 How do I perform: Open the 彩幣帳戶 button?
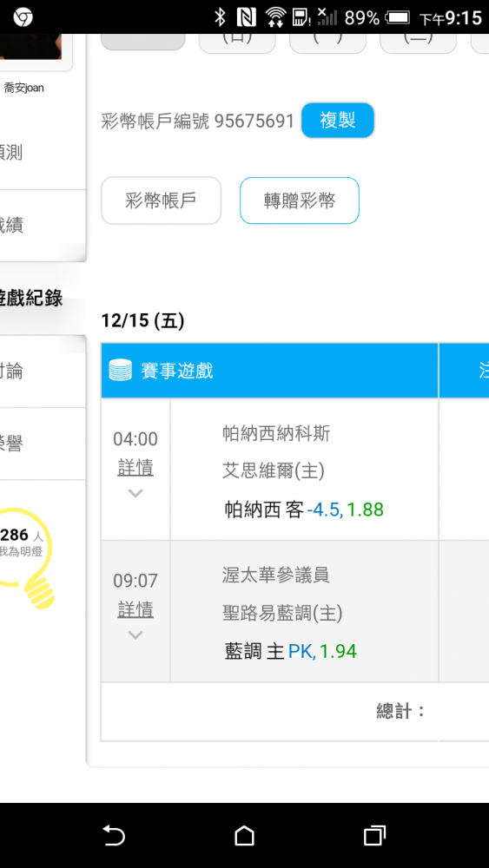(162, 201)
